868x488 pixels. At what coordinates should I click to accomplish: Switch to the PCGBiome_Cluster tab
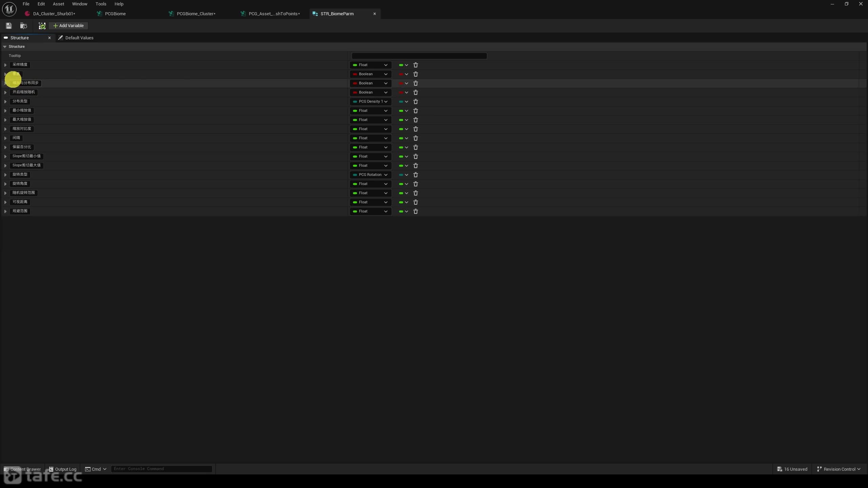tap(196, 14)
